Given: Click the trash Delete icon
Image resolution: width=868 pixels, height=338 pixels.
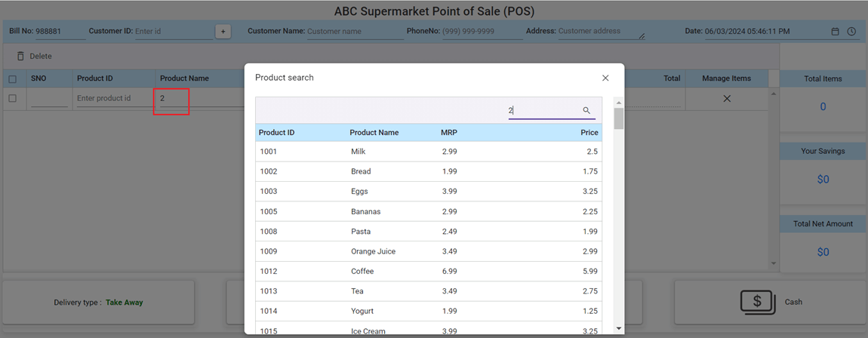Looking at the screenshot, I should pos(20,57).
